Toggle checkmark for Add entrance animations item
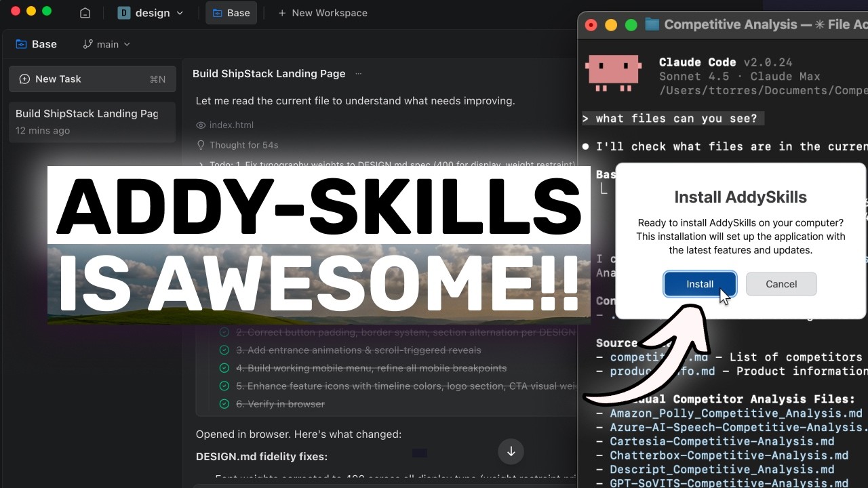Screen dimensions: 868x488 coord(224,350)
